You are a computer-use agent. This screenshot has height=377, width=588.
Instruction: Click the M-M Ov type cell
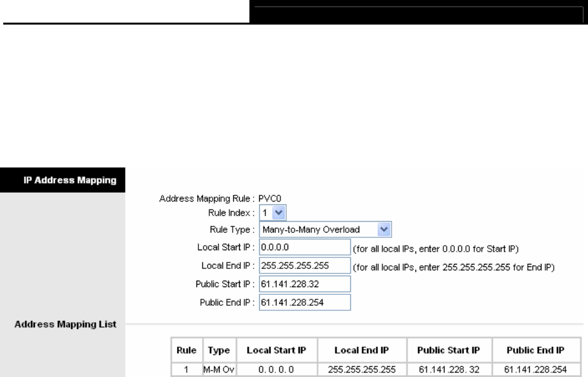coord(219,369)
